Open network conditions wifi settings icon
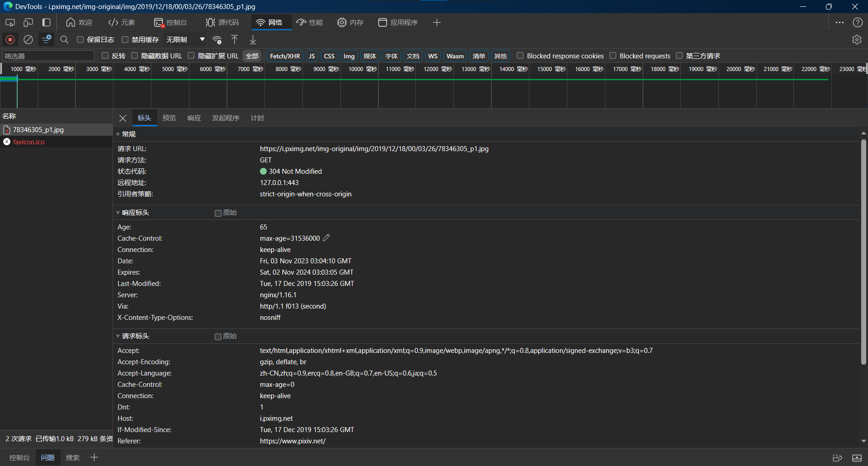This screenshot has height=466, width=868. click(x=217, y=40)
